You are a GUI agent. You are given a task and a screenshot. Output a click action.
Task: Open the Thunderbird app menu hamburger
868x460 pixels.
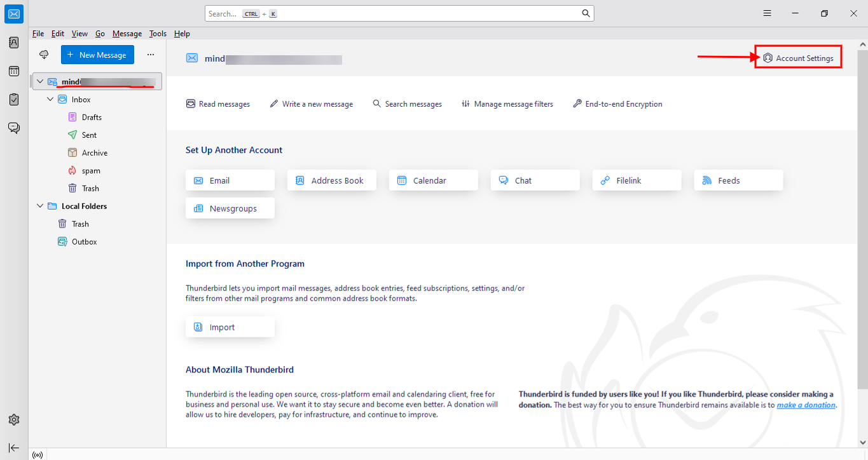pos(768,13)
